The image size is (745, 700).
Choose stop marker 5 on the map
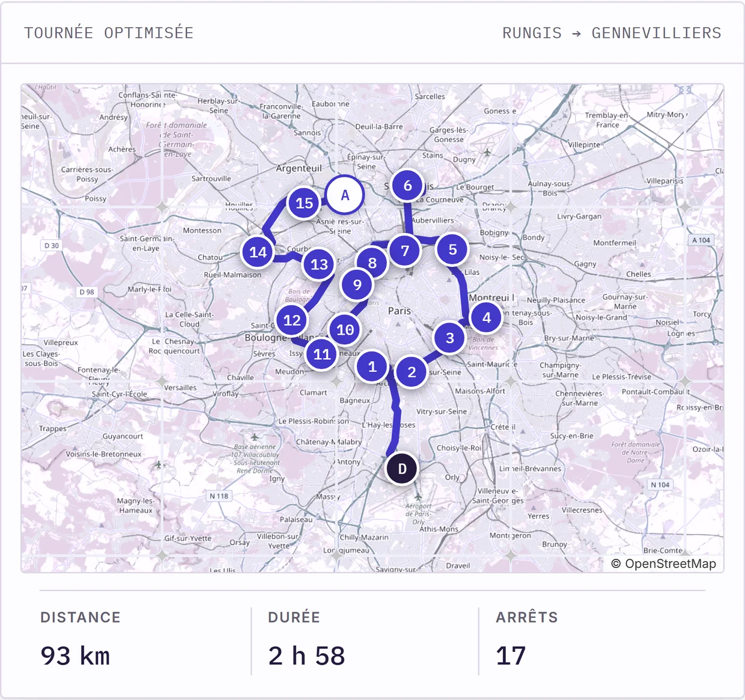pos(453,249)
